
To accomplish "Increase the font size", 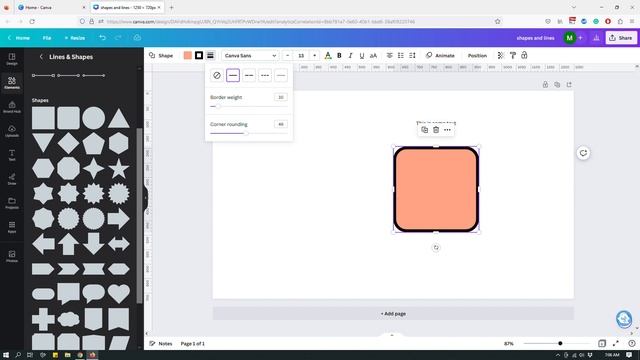I will coord(314,56).
